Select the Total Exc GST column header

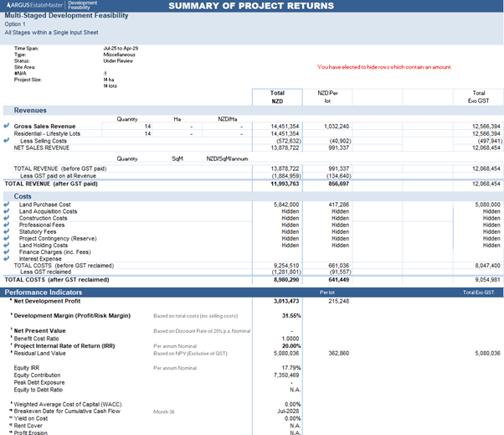pyautogui.click(x=478, y=97)
